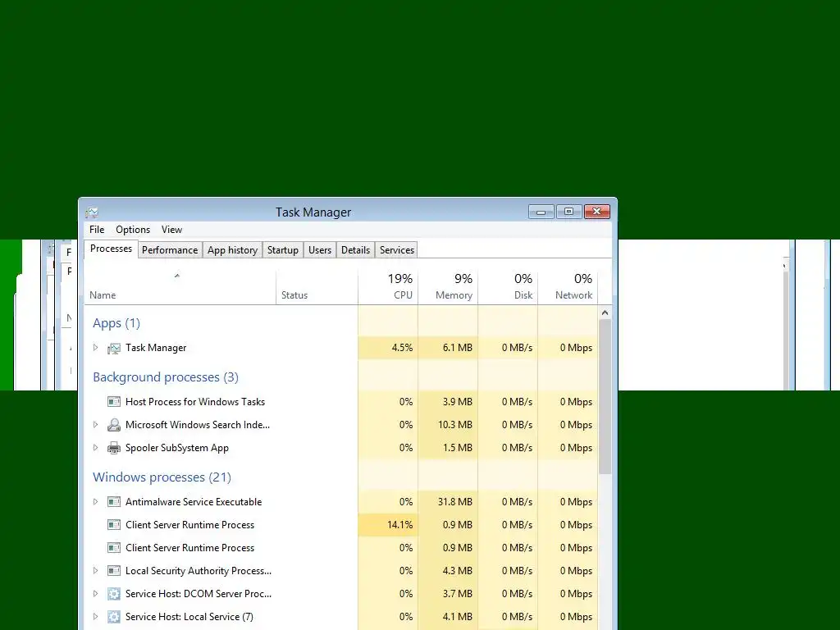
Task: Select the Host Process for Windows Tasks row
Action: (x=341, y=402)
